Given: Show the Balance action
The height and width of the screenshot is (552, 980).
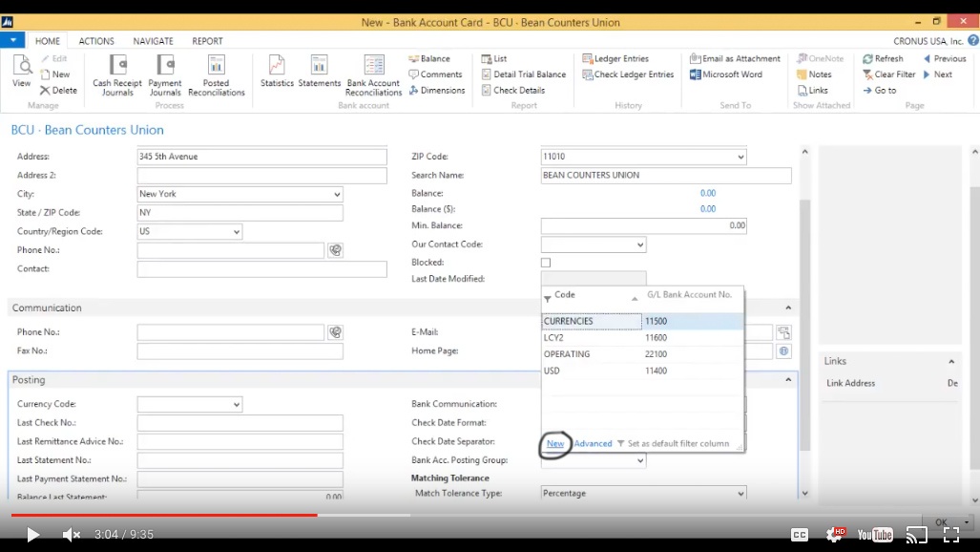Looking at the screenshot, I should tap(429, 58).
